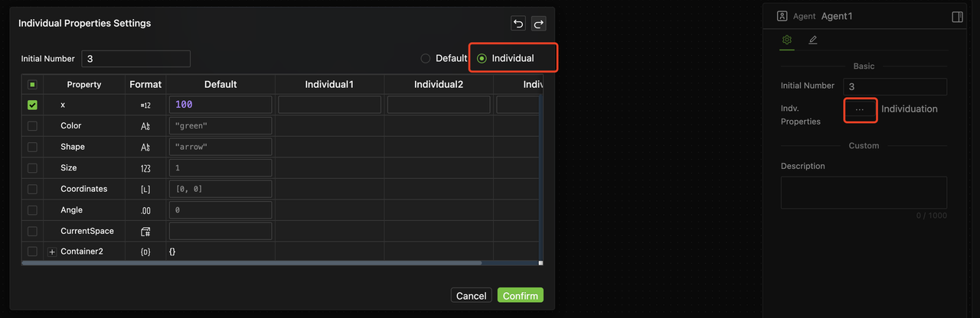This screenshot has height=318, width=980.
Task: Click the Default value field for Size
Action: (x=220, y=168)
